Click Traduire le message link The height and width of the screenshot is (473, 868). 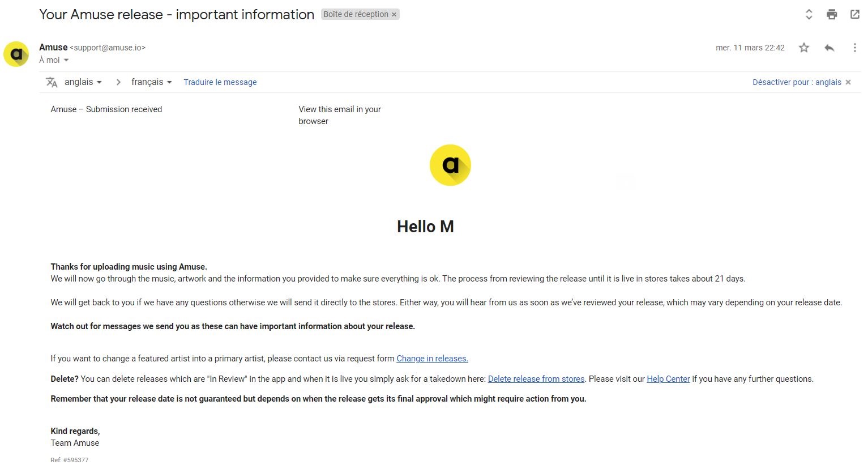(x=220, y=82)
